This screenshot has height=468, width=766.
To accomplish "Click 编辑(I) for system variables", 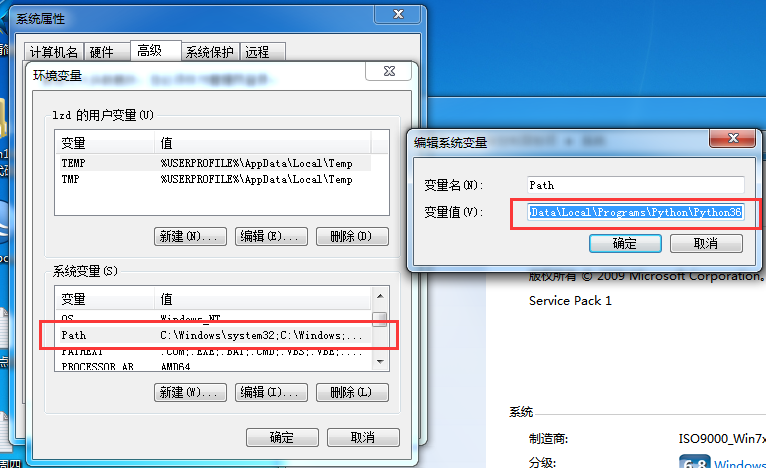I will coord(271,392).
